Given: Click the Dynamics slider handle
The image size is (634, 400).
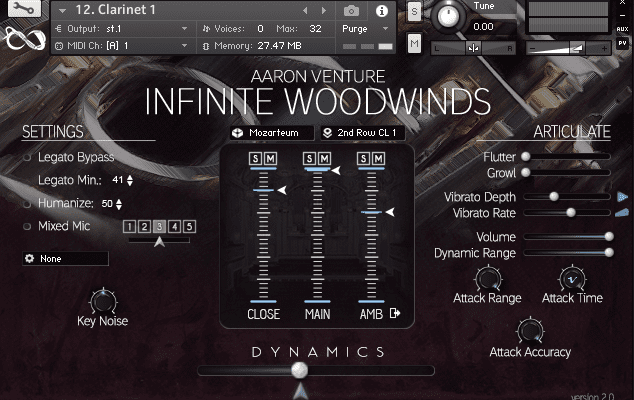Looking at the screenshot, I should point(299,370).
